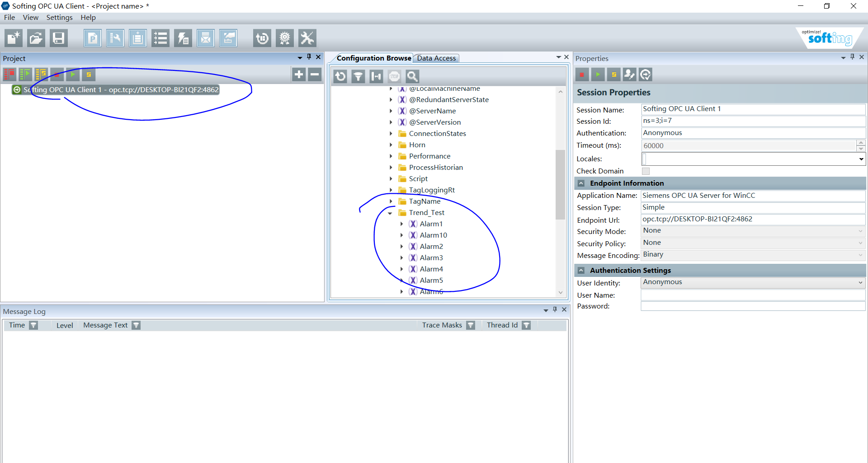Viewport: 868px width, 463px height.
Task: Toggle the hand panel toolbar icon
Action: (x=228, y=38)
